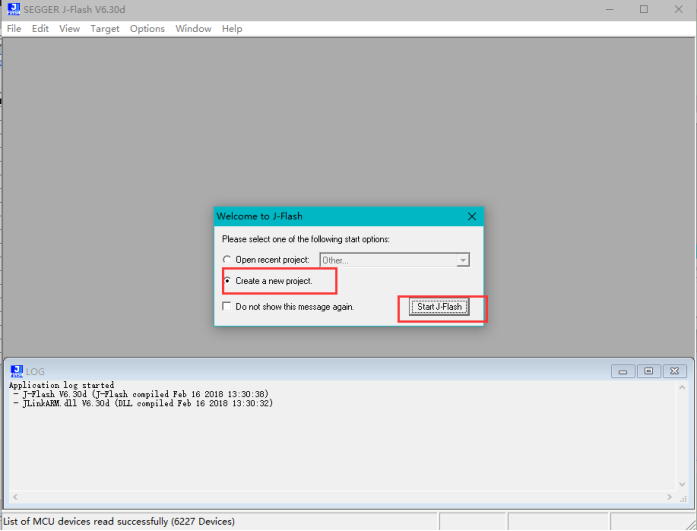Open the View menu
Image resolution: width=697 pixels, height=531 pixels.
coord(69,29)
